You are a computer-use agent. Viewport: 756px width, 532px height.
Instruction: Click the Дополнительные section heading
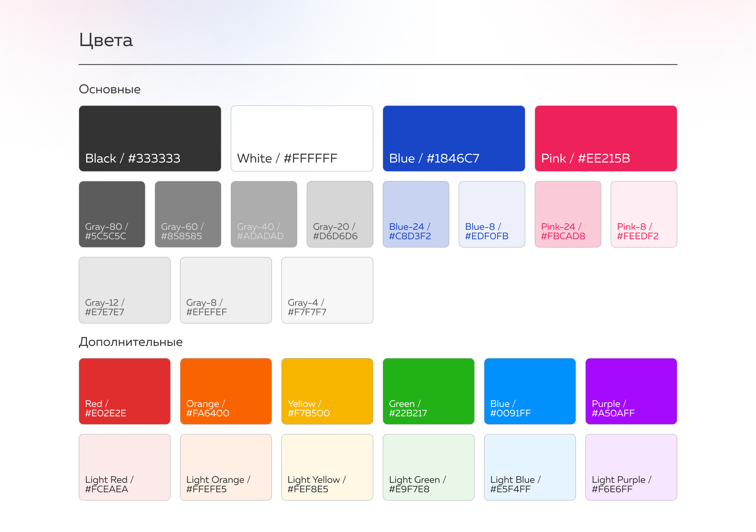pyautogui.click(x=131, y=342)
